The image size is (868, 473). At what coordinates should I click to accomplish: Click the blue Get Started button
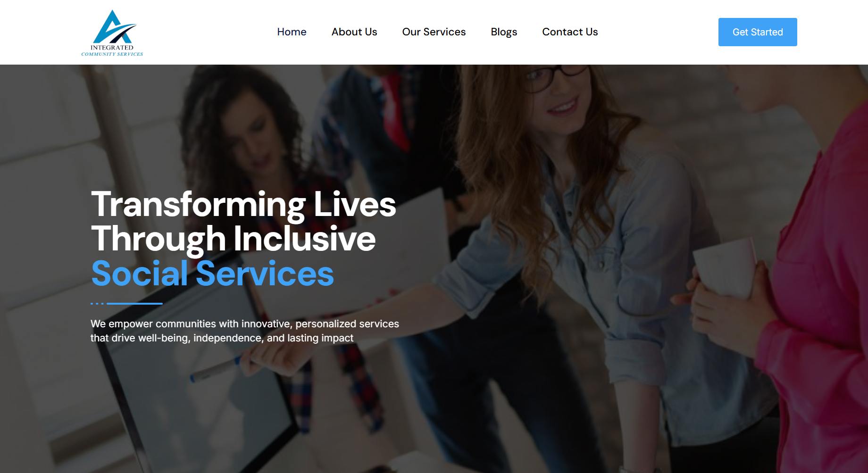tap(758, 32)
